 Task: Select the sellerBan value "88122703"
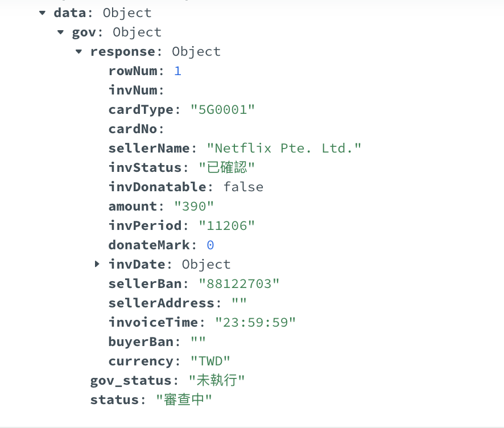(x=239, y=283)
